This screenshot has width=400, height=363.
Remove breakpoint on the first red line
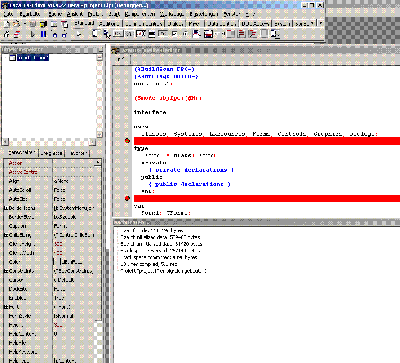pos(127,141)
